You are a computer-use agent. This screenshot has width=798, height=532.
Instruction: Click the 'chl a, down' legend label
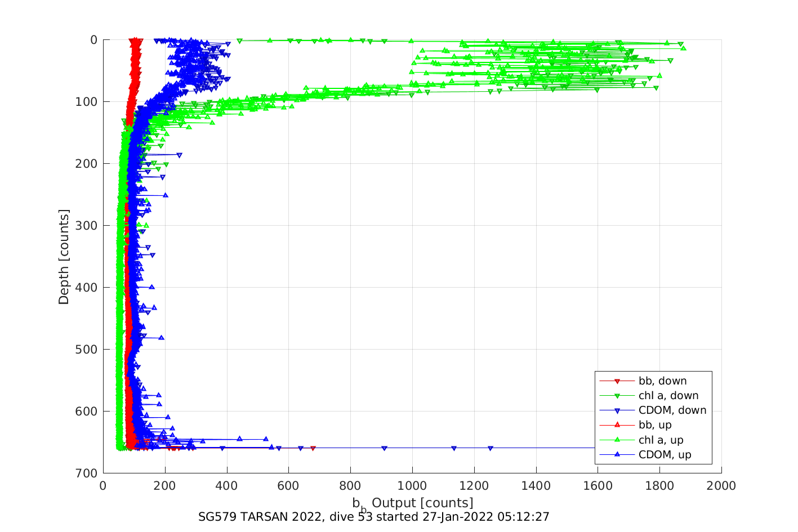(668, 396)
